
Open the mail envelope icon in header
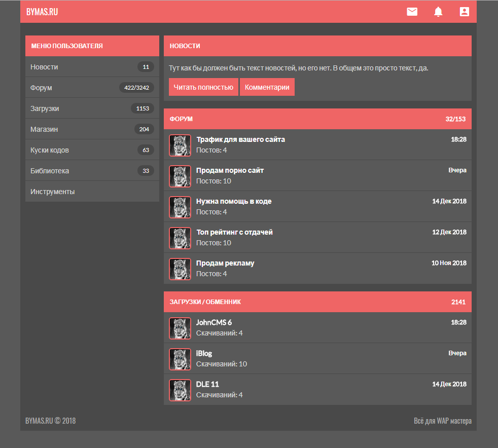pos(412,12)
